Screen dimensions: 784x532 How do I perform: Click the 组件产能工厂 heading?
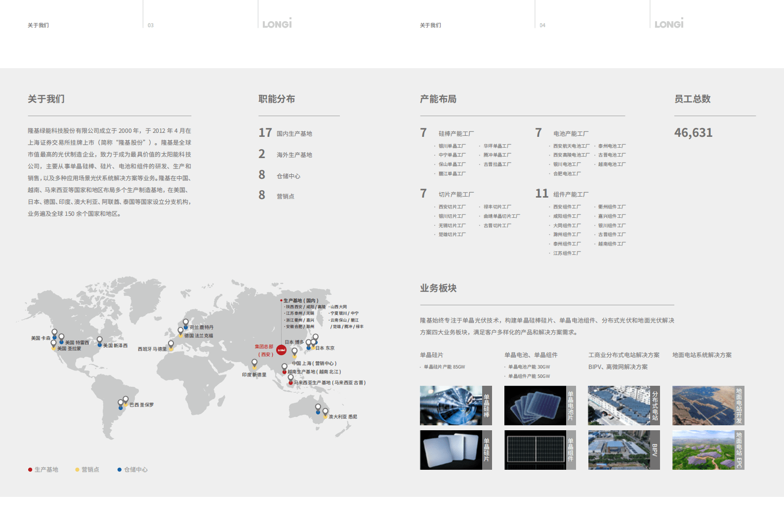click(x=571, y=195)
